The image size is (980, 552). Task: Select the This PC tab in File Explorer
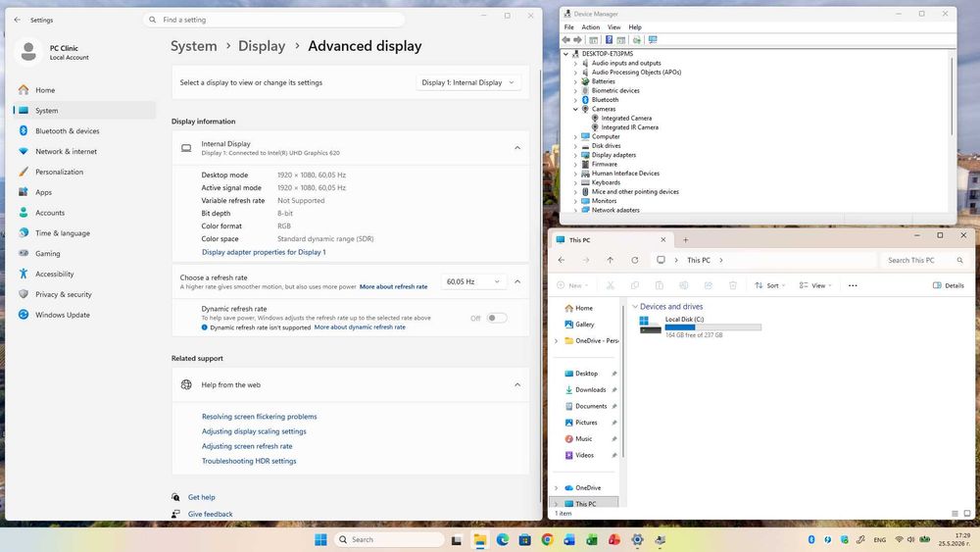(x=612, y=240)
